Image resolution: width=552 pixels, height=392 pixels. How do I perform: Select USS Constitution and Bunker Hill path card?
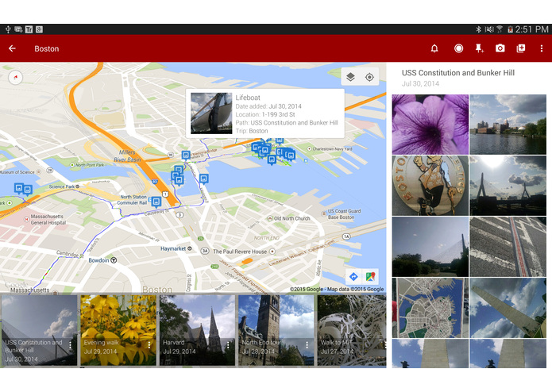[39, 330]
